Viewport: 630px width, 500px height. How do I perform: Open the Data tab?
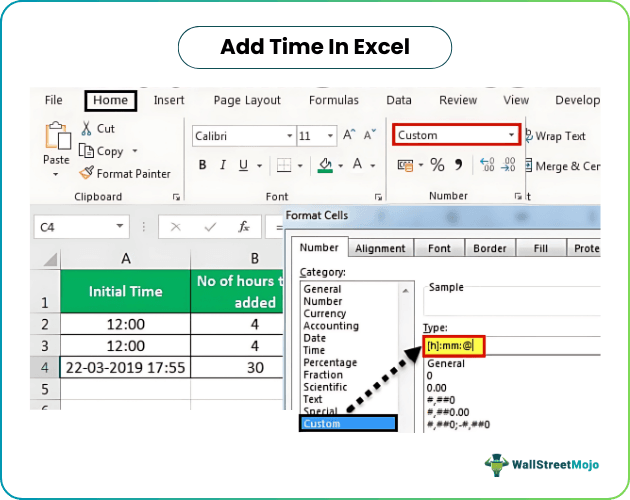click(399, 100)
